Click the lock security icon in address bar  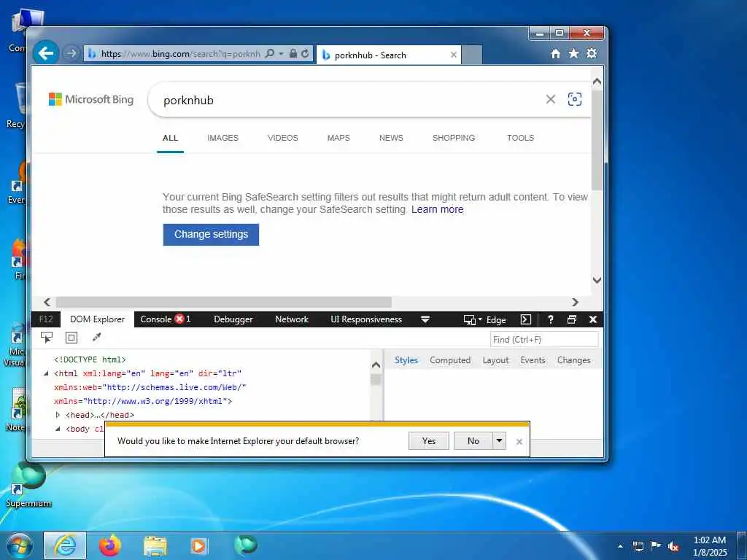point(293,53)
